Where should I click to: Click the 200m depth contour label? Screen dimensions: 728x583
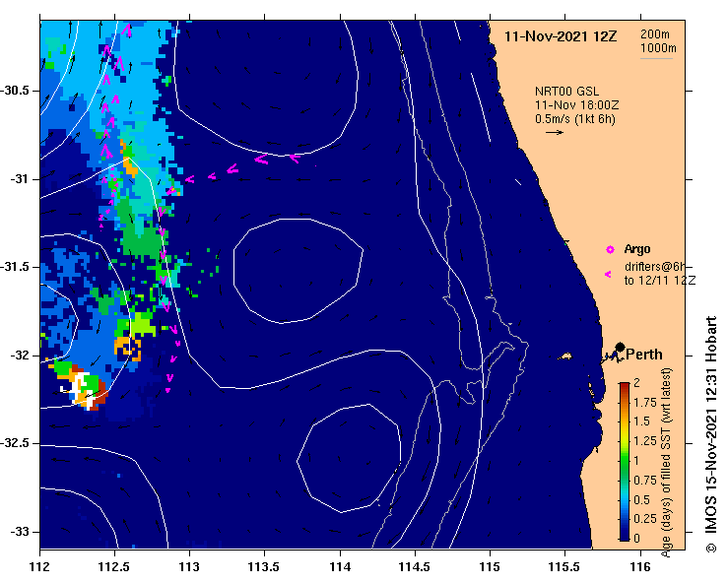(655, 34)
